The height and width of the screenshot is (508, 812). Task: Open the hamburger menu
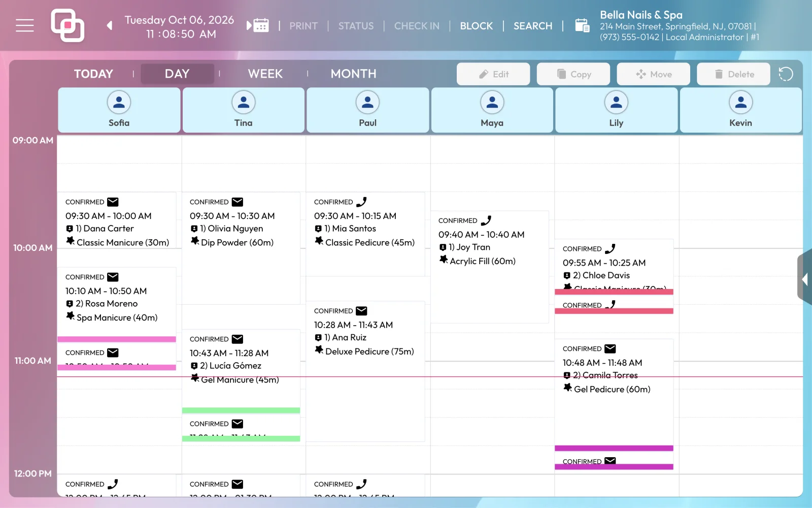click(25, 25)
